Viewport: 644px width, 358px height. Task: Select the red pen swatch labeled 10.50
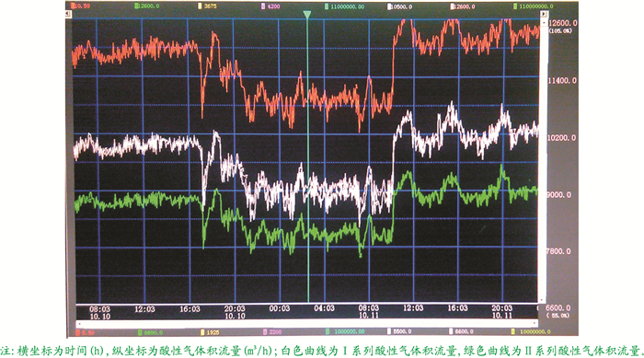(73, 6)
